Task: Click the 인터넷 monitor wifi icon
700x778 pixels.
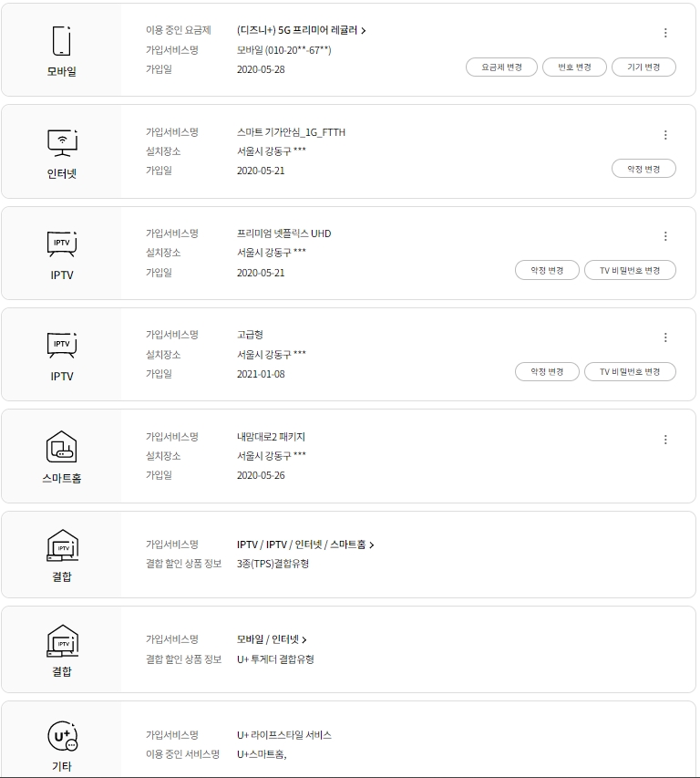Action: [61, 142]
